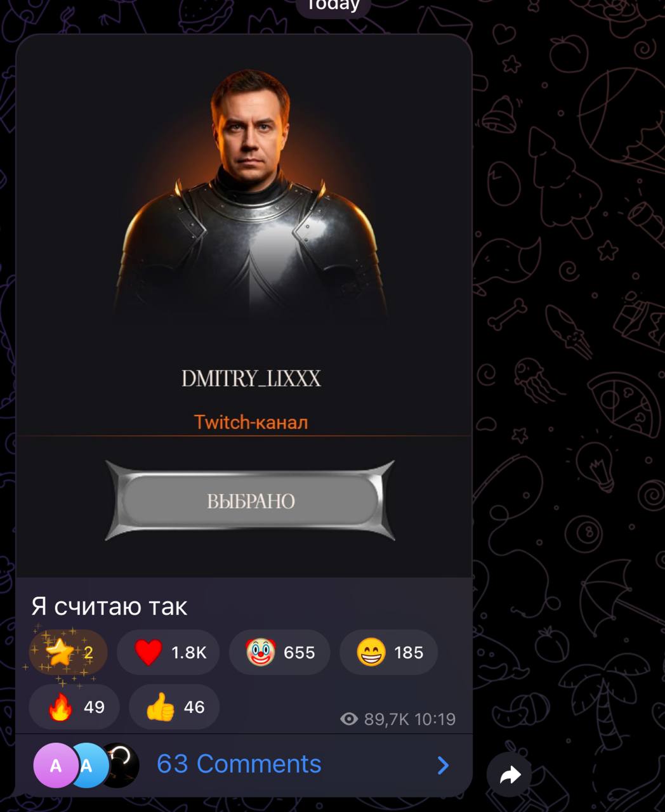The image size is (665, 812).
Task: Tap the thumbs up reaction
Action: (174, 707)
